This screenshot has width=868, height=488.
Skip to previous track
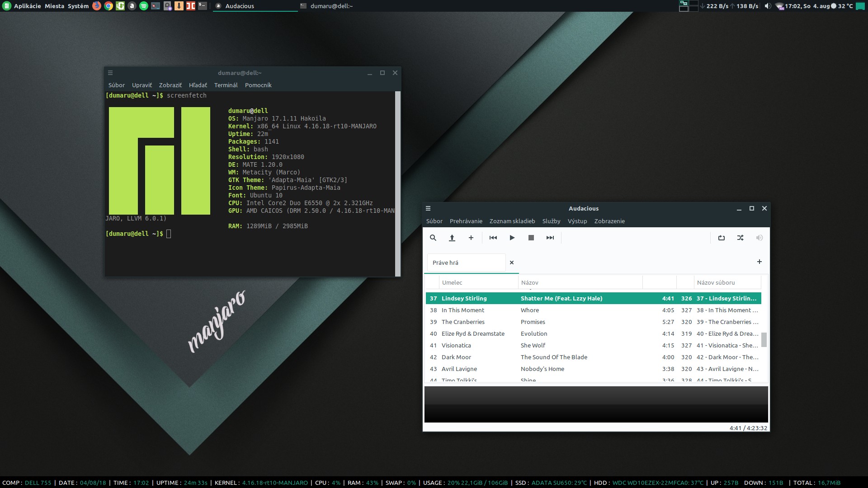493,238
